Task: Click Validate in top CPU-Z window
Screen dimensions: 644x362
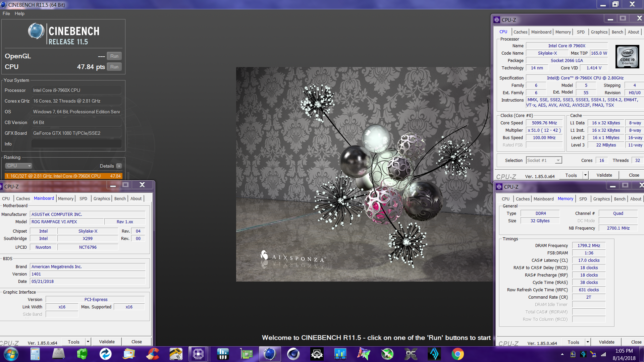Action: [604, 175]
